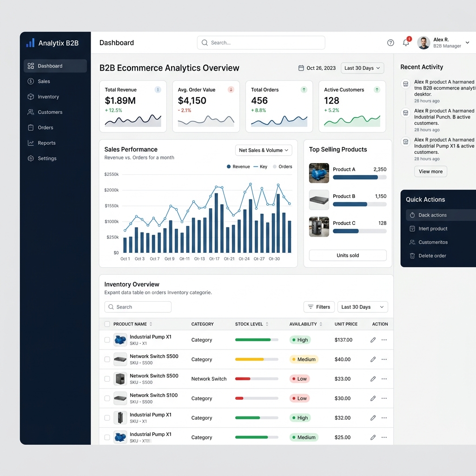Go to Sales in the sidebar
476x476 pixels.
[x=55, y=81]
